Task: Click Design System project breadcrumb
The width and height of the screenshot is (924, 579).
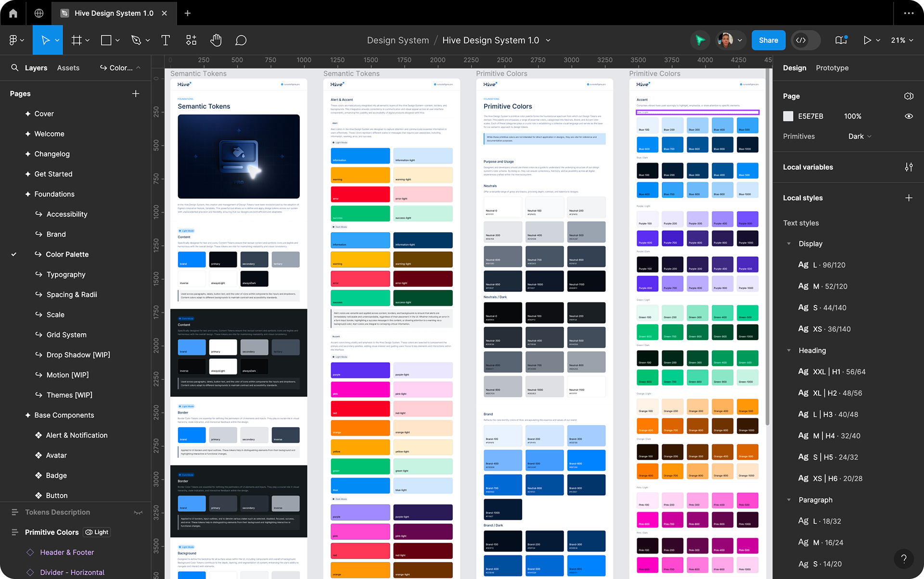Action: point(398,40)
